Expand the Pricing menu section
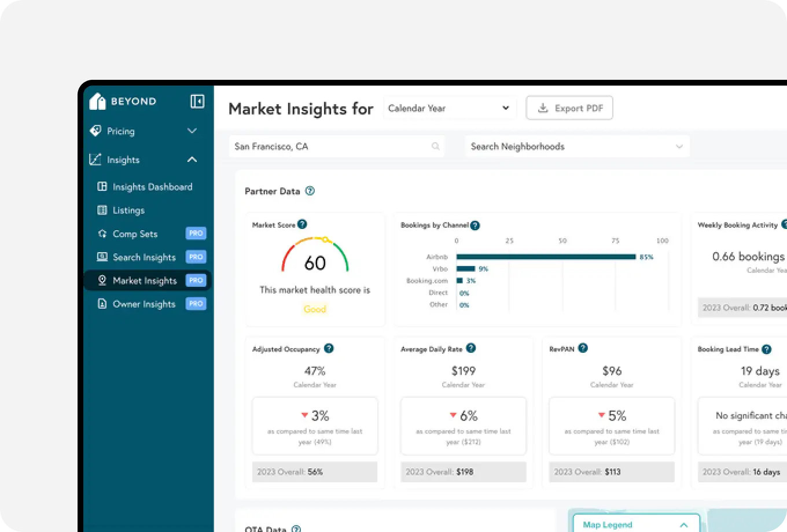787x532 pixels. (192, 131)
